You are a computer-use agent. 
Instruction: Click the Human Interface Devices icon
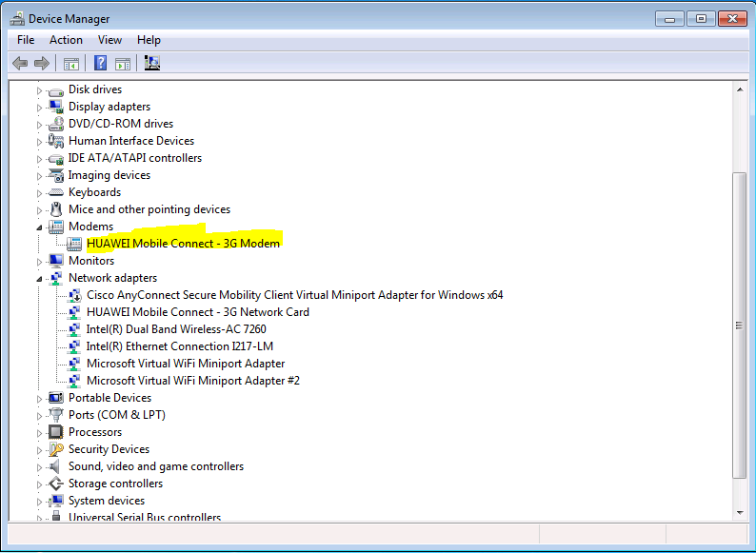56,141
